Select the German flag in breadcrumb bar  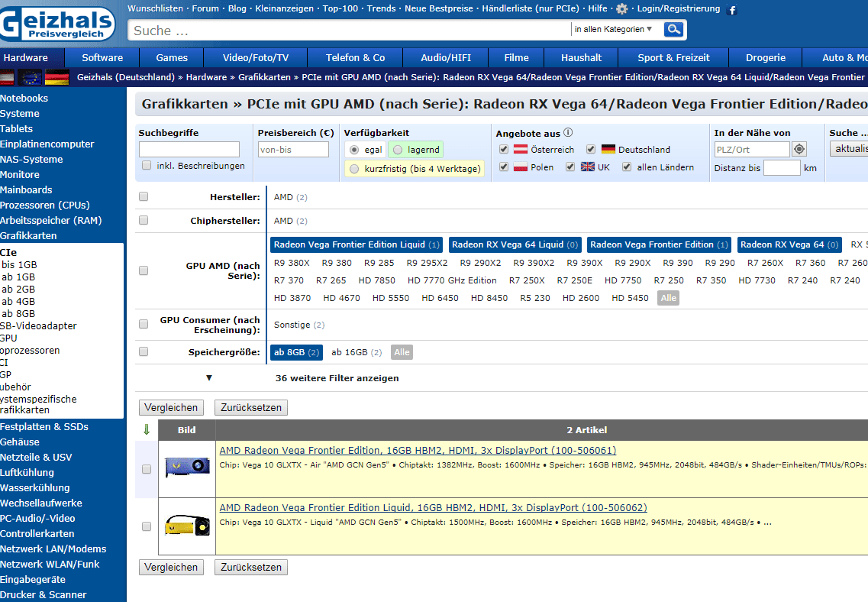56,77
